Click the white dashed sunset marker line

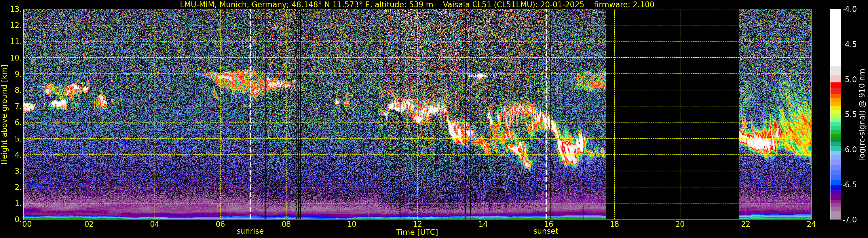pyautogui.click(x=546, y=114)
